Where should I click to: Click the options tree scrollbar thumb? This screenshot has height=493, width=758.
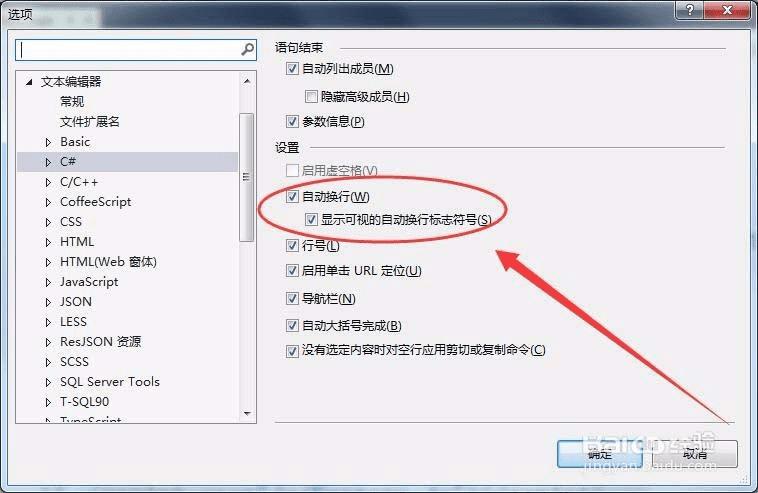tap(247, 177)
